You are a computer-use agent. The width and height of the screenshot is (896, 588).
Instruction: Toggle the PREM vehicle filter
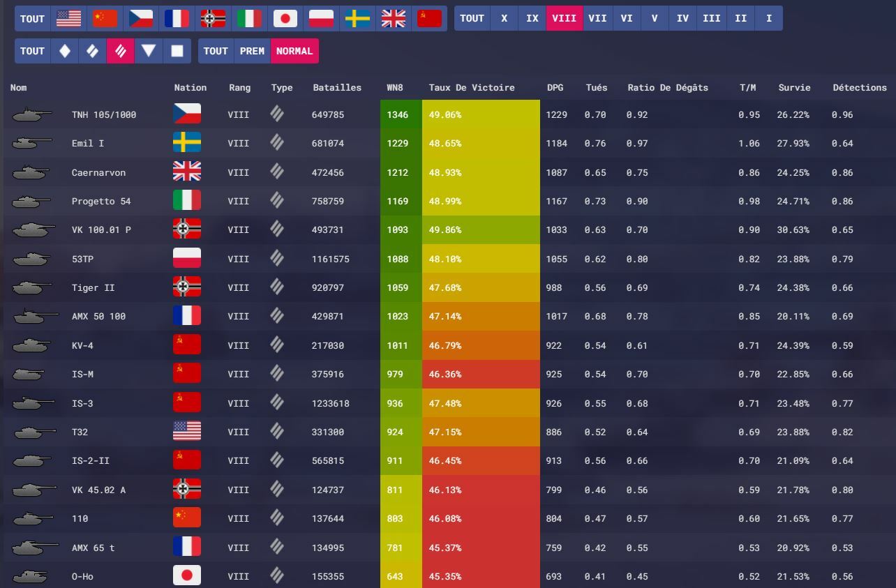[x=252, y=51]
